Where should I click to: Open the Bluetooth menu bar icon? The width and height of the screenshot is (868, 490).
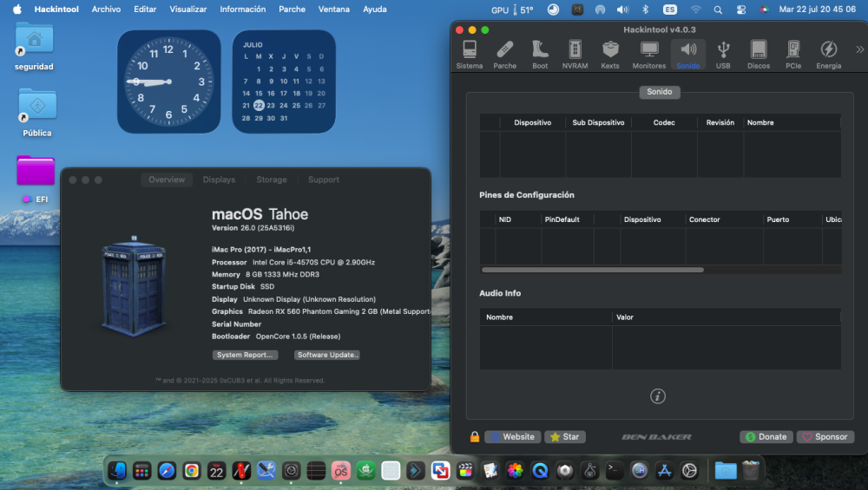[645, 10]
